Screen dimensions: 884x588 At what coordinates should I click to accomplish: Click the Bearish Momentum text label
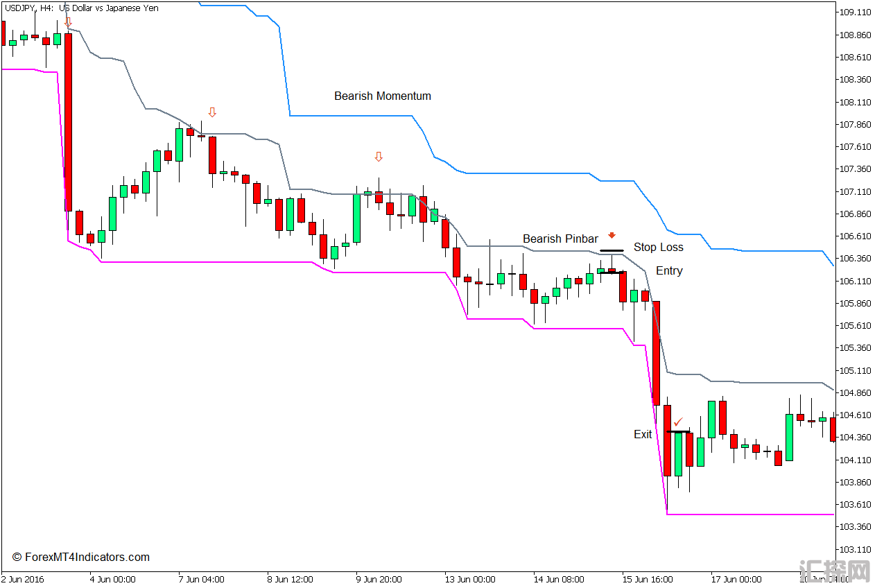pos(382,96)
